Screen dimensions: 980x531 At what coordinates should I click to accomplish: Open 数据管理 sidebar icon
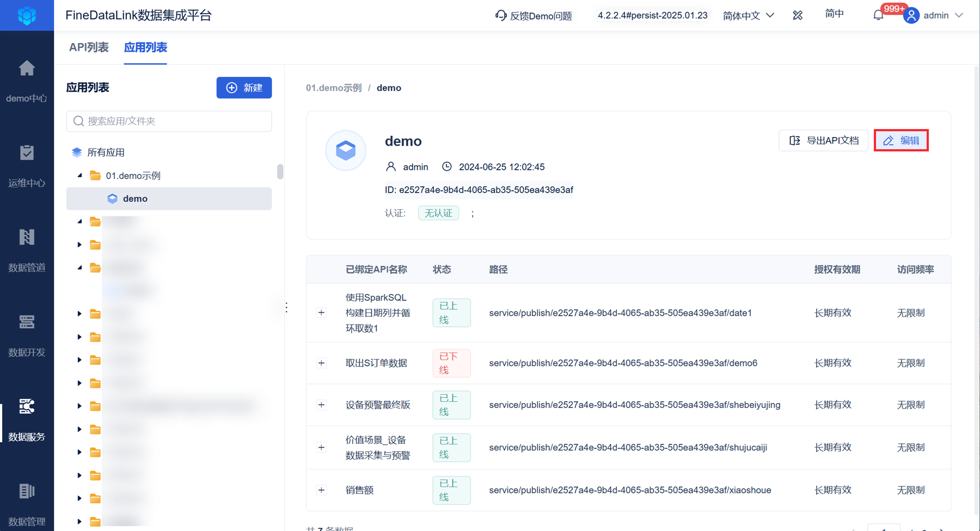tap(27, 491)
